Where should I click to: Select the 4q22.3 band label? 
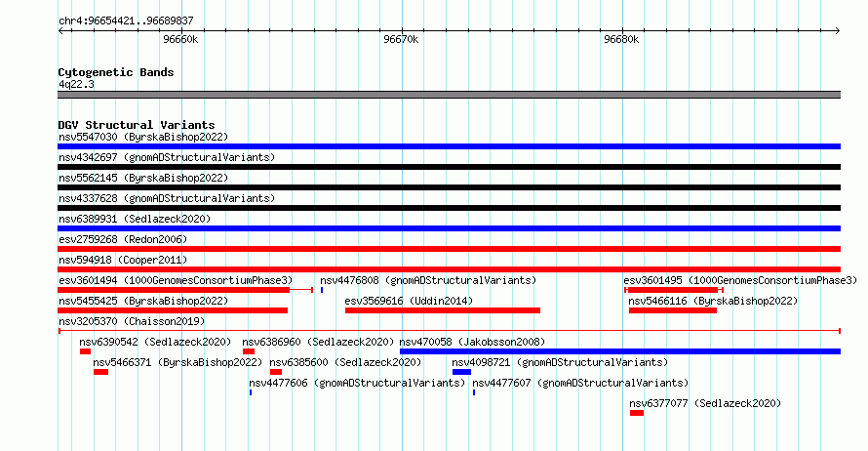pyautogui.click(x=76, y=84)
